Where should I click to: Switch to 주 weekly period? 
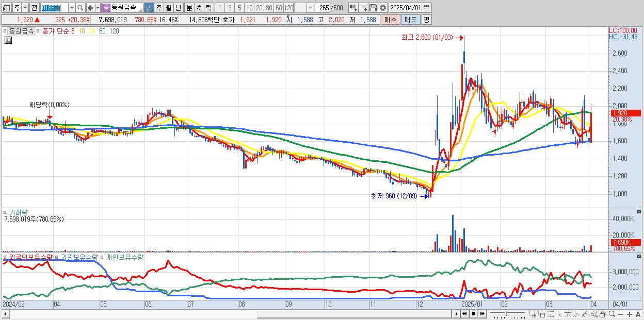pos(158,8)
